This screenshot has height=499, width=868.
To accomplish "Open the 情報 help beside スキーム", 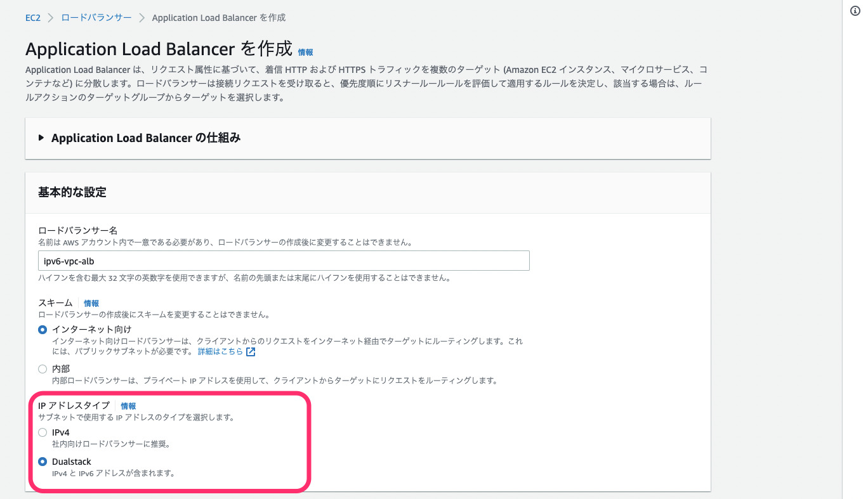I will [91, 303].
